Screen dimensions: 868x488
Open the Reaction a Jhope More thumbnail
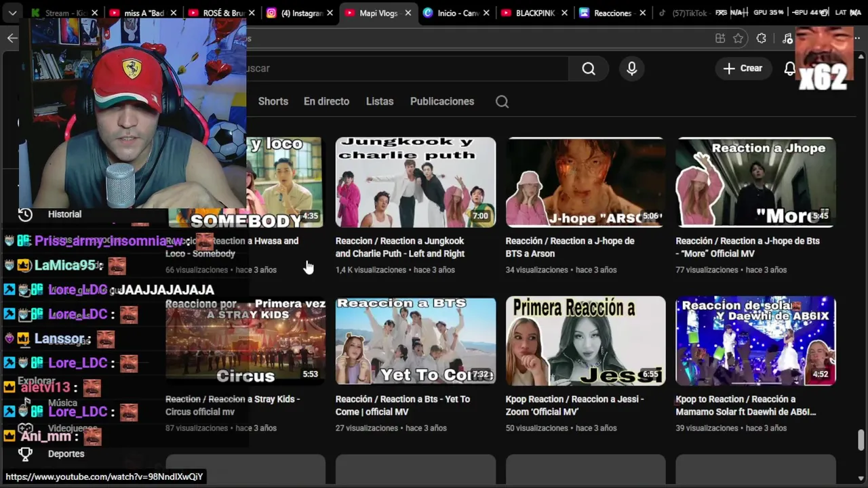755,182
